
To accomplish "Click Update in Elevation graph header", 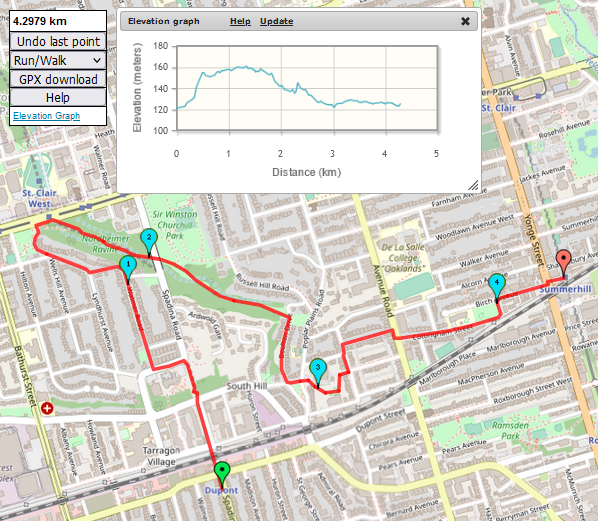I will pyautogui.click(x=276, y=21).
